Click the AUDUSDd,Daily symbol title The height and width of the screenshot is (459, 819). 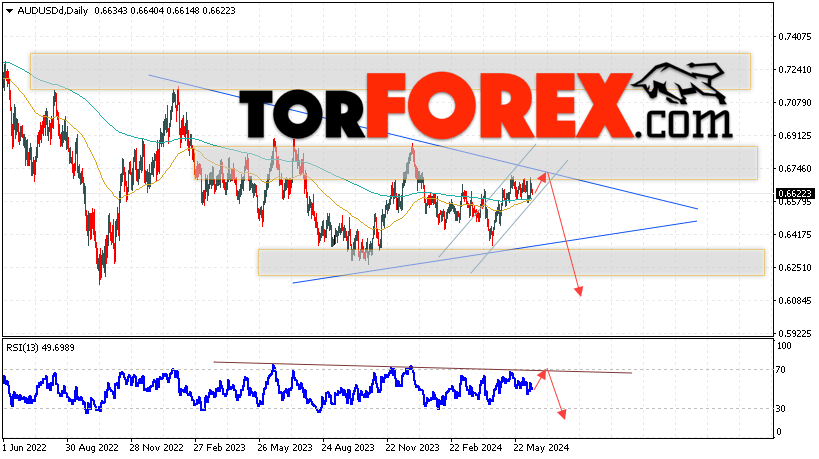(53, 10)
